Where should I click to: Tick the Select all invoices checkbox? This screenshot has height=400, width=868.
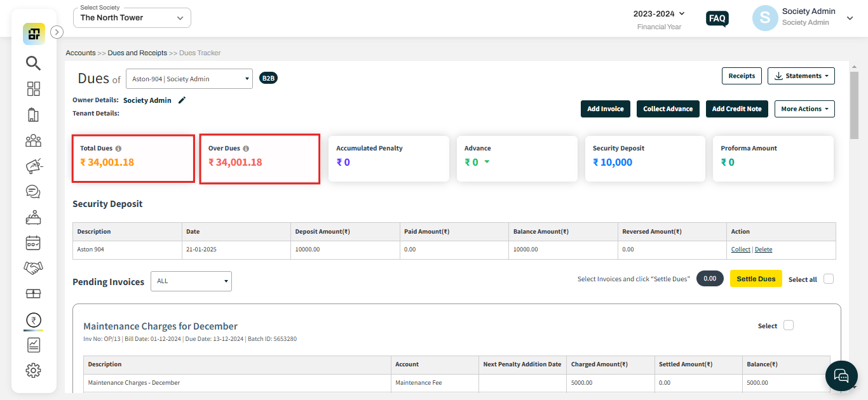pyautogui.click(x=828, y=279)
